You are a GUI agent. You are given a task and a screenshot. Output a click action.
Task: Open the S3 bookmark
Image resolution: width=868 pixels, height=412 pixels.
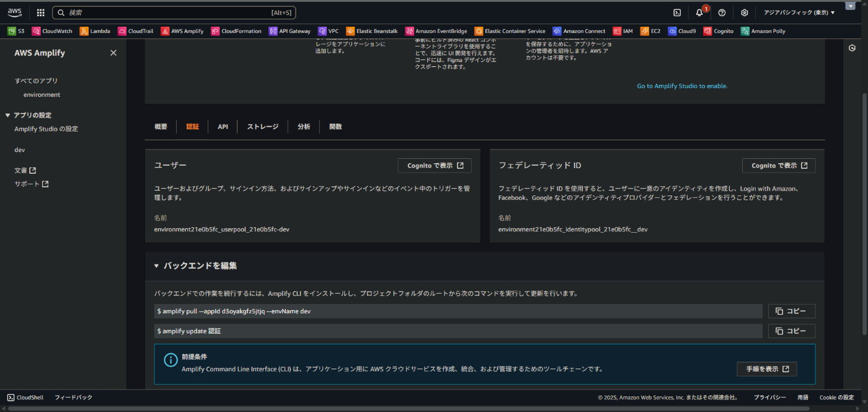pyautogui.click(x=16, y=31)
